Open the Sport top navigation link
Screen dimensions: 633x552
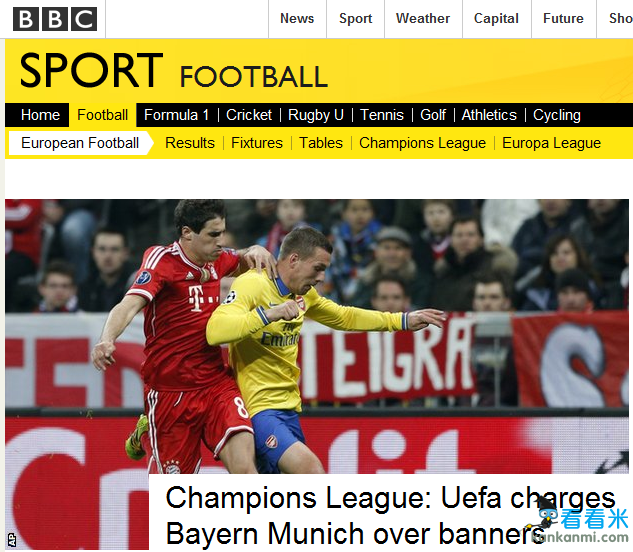(355, 19)
